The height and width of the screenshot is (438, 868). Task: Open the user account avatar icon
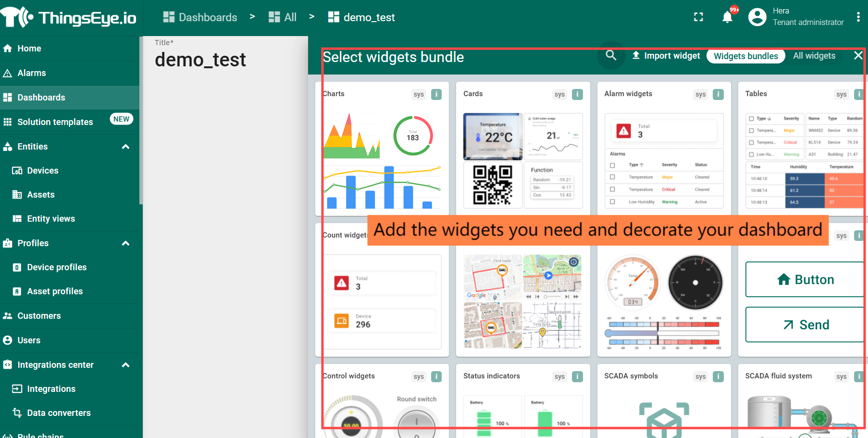coord(757,17)
